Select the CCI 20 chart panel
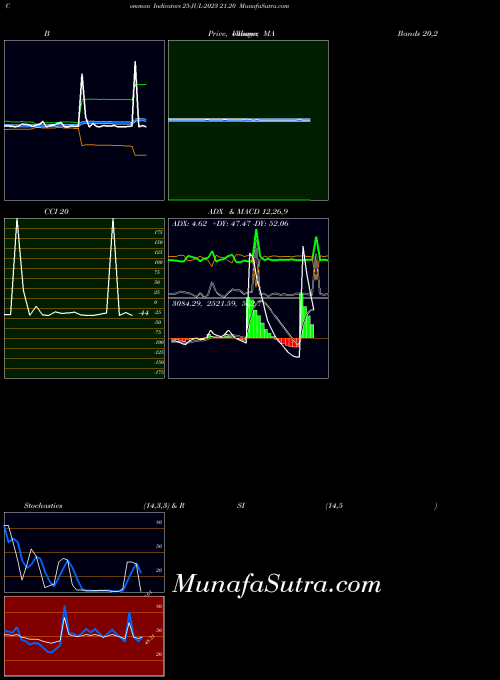The width and height of the screenshot is (500, 680). pyautogui.click(x=85, y=298)
